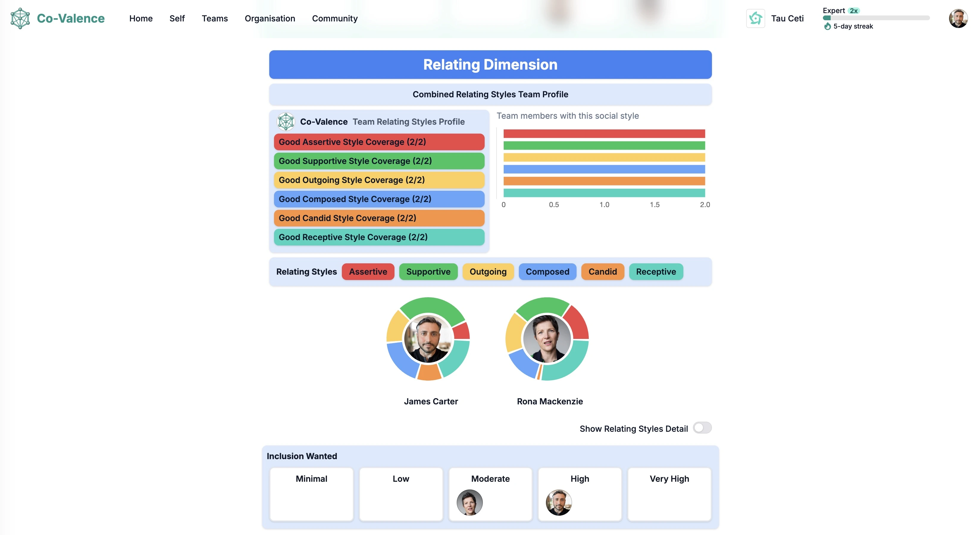Select the Receptive relating style tag

pyautogui.click(x=656, y=272)
